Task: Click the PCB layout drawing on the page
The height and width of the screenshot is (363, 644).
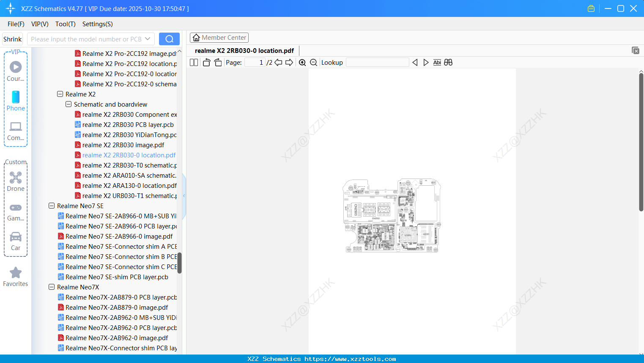Action: point(392,215)
